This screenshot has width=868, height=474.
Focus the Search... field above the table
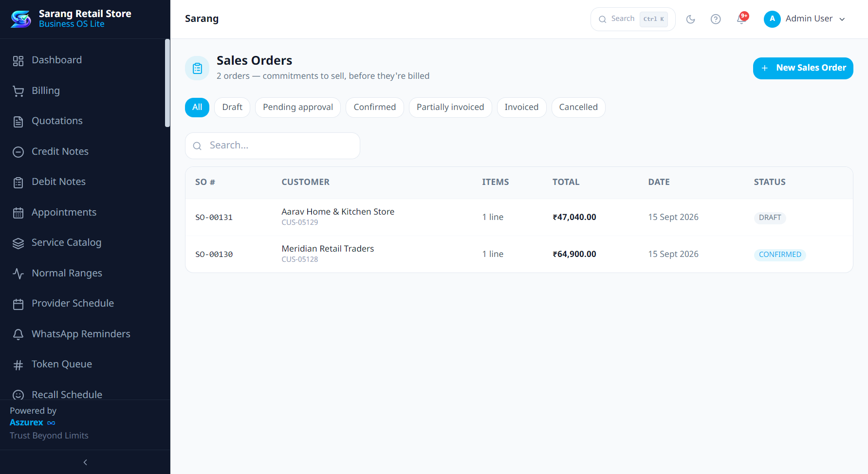click(273, 146)
